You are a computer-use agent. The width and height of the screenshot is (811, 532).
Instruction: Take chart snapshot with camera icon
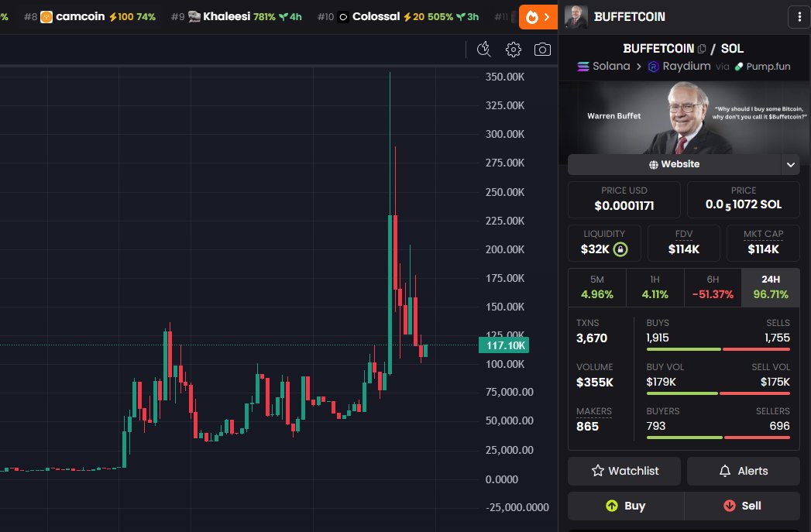(x=542, y=49)
